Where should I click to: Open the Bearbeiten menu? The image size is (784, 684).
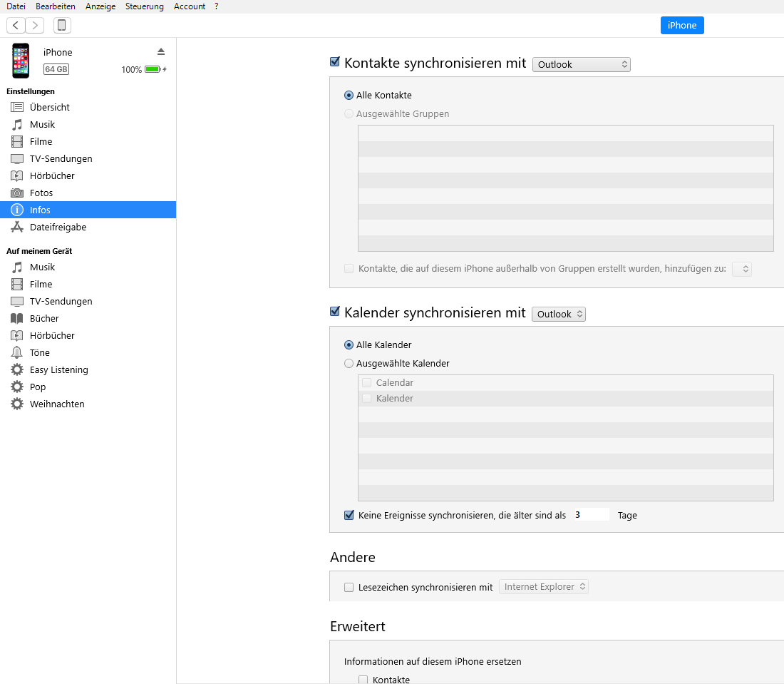pyautogui.click(x=56, y=6)
